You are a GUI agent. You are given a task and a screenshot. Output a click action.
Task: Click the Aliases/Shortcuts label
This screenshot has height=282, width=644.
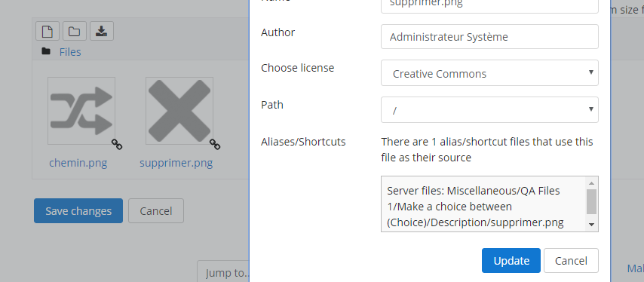click(303, 142)
